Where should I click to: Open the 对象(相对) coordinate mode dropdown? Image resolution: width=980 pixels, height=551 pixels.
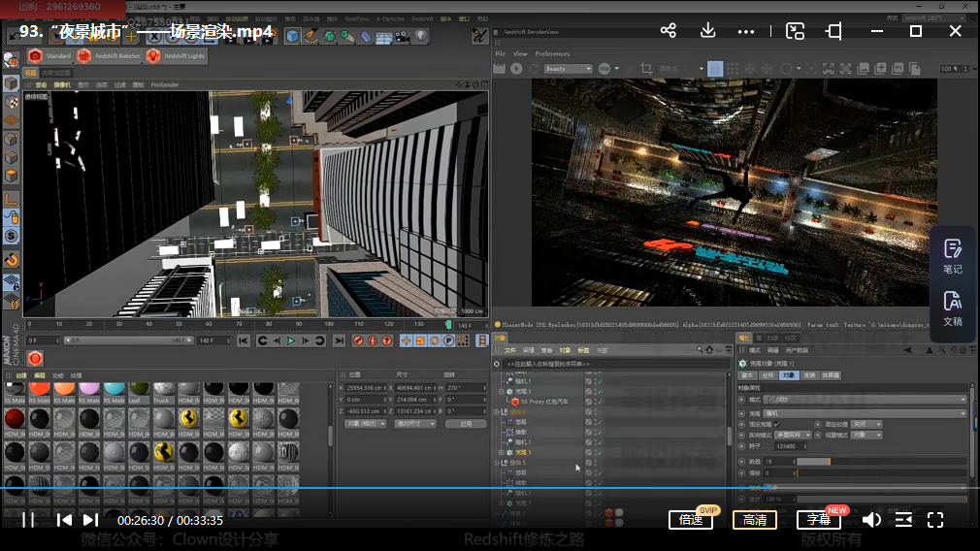coord(366,424)
